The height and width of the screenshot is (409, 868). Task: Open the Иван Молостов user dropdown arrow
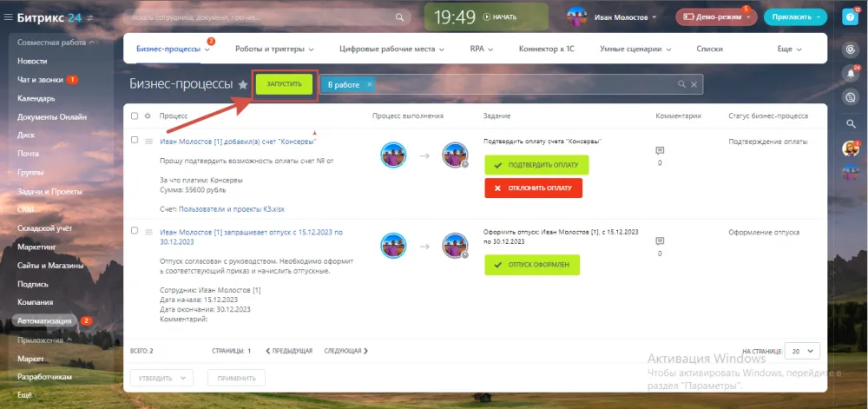click(x=654, y=17)
